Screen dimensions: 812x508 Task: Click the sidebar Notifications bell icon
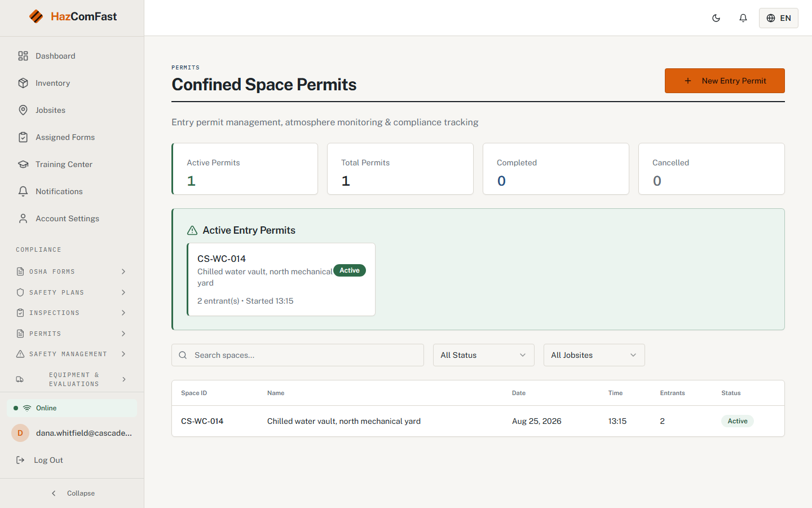(23, 191)
